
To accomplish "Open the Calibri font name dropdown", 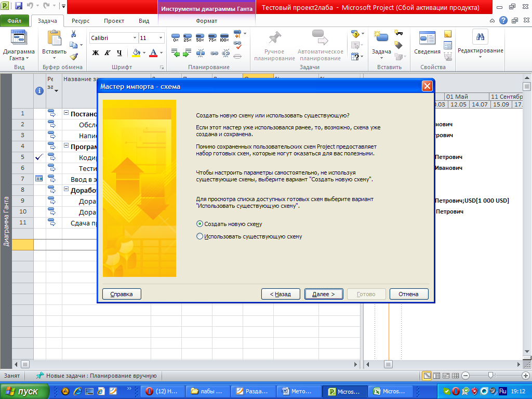I will coord(135,37).
